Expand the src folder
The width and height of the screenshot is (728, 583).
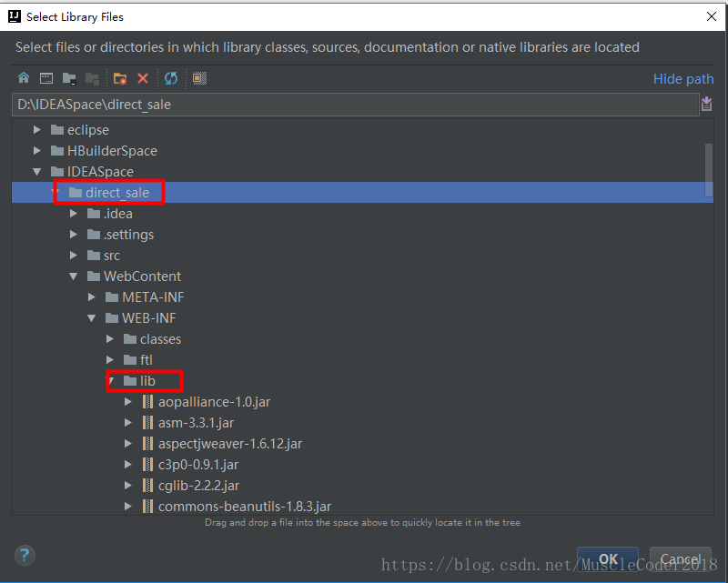pos(74,256)
